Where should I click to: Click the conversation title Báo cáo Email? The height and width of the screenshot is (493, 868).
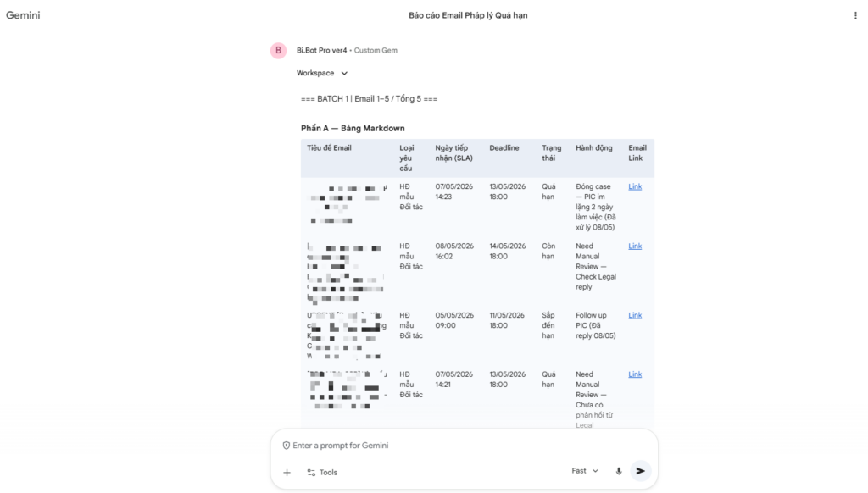click(468, 15)
